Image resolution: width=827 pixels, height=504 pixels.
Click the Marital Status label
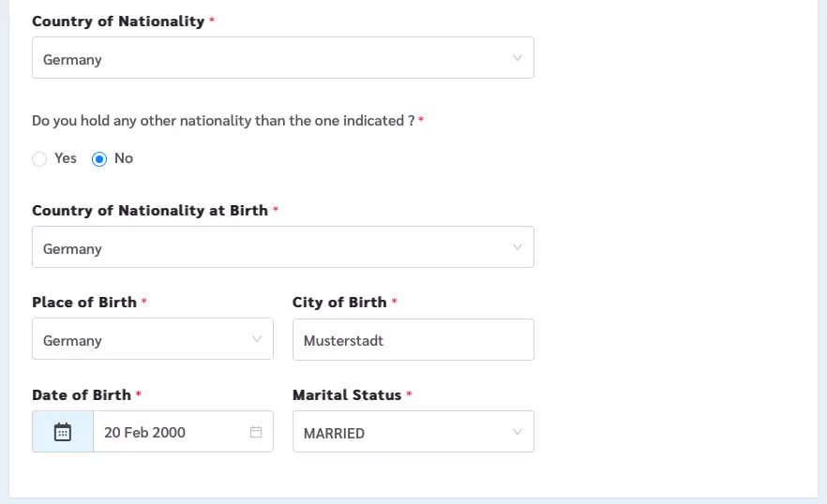(x=347, y=395)
